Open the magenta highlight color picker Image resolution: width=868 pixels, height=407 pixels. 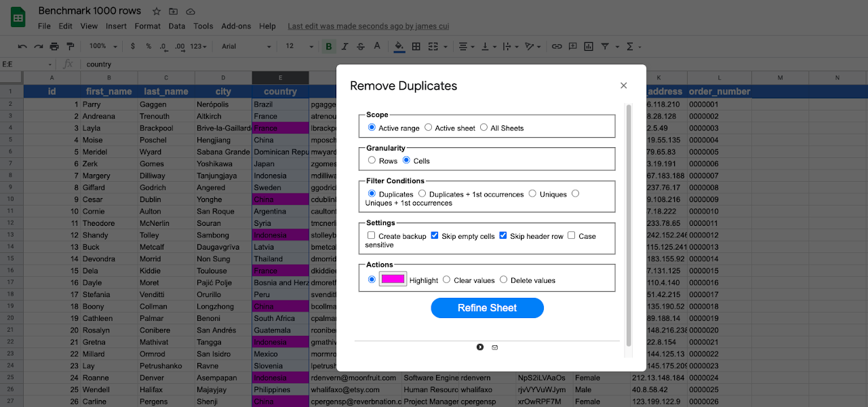[x=392, y=279]
